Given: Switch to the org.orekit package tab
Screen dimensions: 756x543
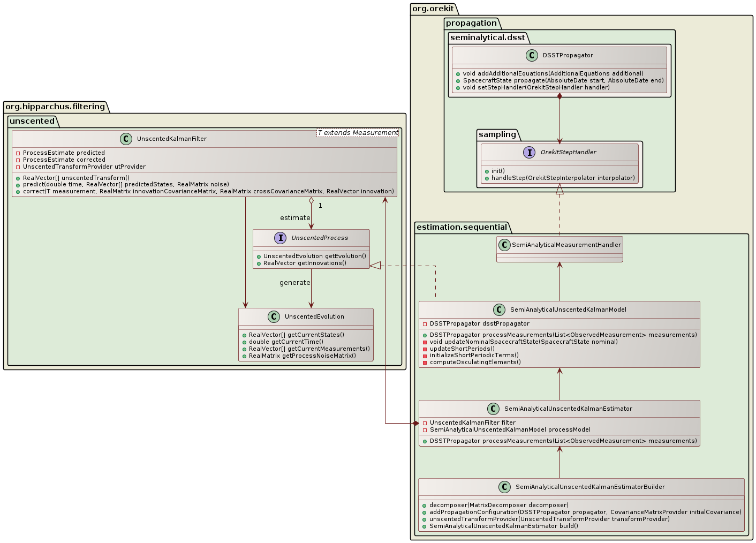Looking at the screenshot, I should [x=432, y=9].
